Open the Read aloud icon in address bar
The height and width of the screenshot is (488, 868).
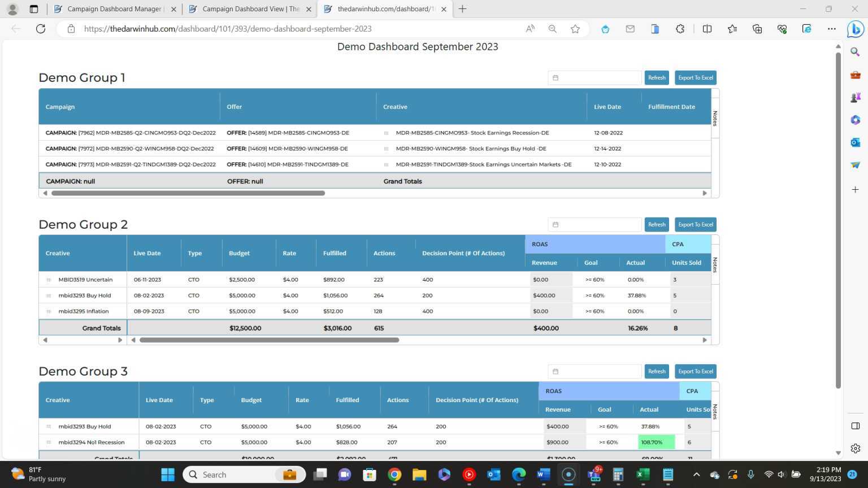point(530,29)
